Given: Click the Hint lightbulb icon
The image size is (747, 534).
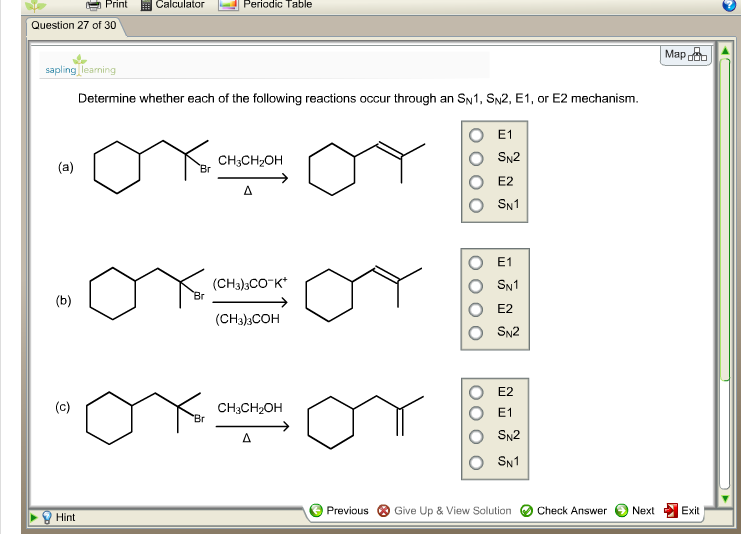Looking at the screenshot, I should pyautogui.click(x=47, y=517).
